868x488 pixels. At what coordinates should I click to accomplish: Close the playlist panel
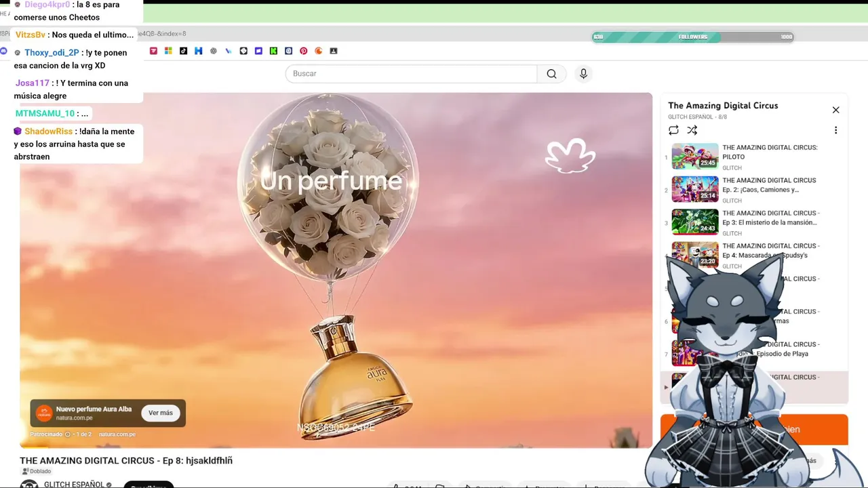coord(835,110)
